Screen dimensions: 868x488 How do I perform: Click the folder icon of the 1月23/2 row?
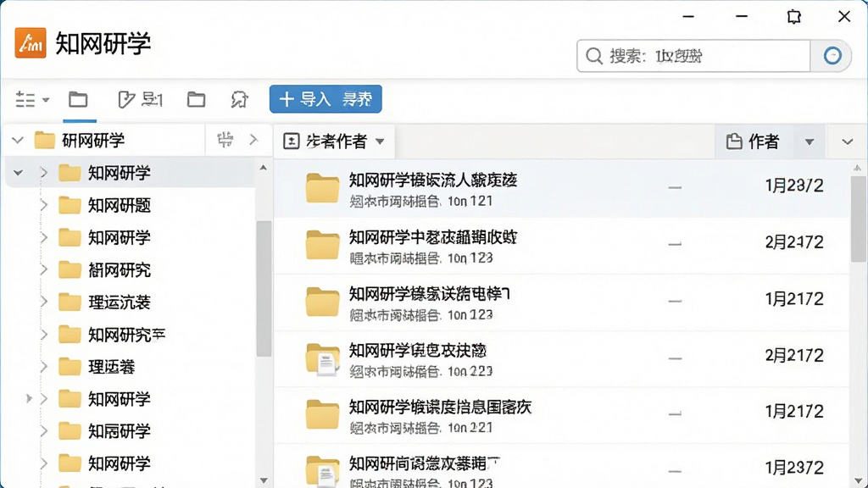(322, 188)
